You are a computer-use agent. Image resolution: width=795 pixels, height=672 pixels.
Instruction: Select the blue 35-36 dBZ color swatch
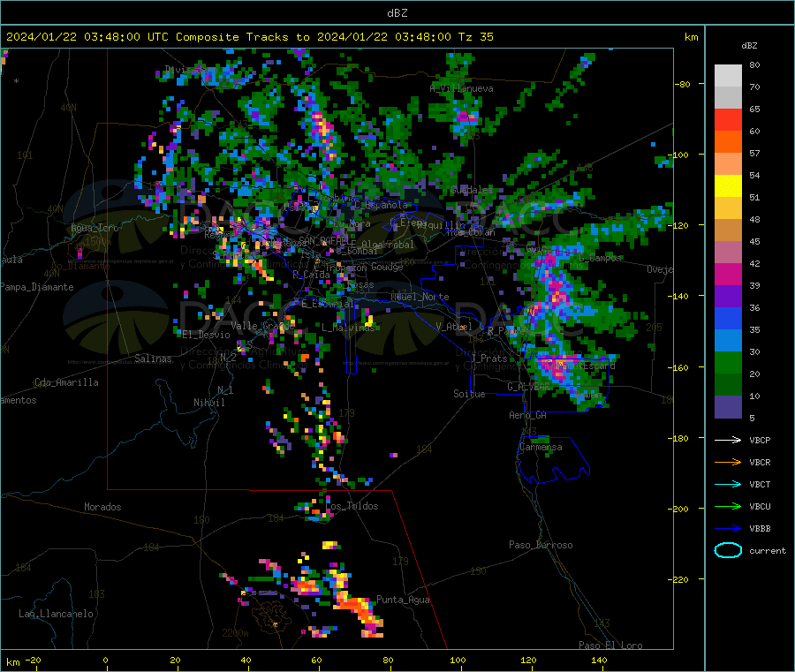[728, 318]
